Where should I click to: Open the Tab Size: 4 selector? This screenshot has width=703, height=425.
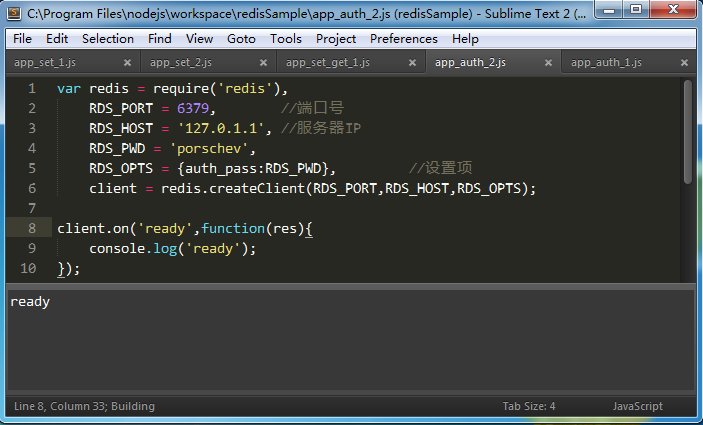[x=528, y=406]
